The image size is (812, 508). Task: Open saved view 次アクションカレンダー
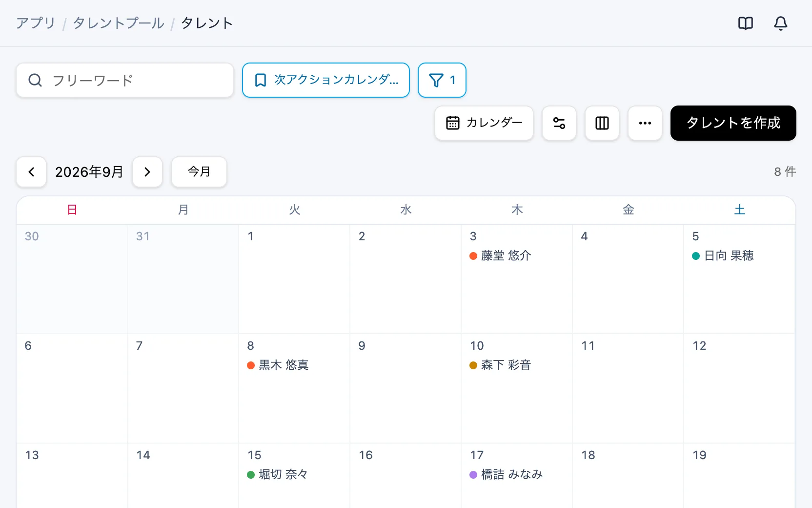(x=326, y=80)
